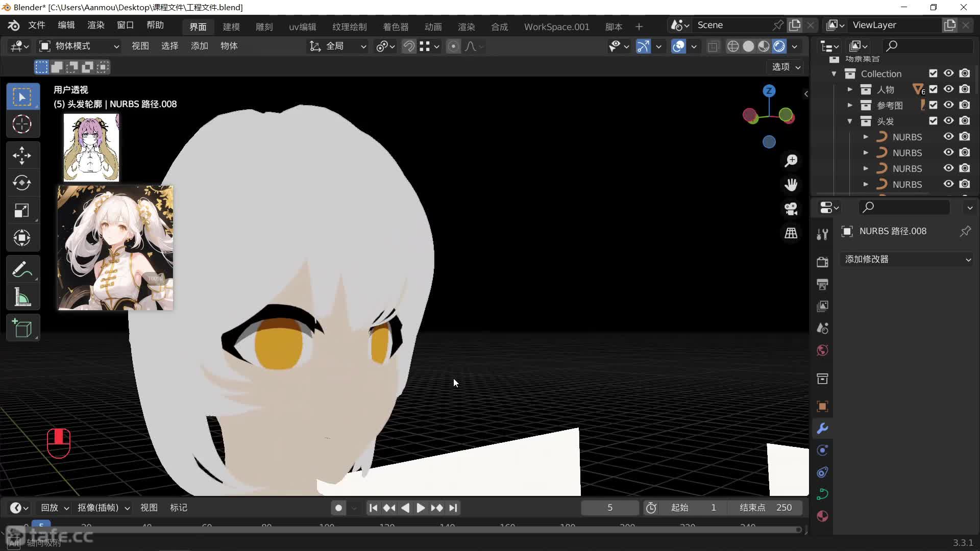Open the 文件 menu
This screenshot has height=551, width=980.
pyautogui.click(x=37, y=26)
